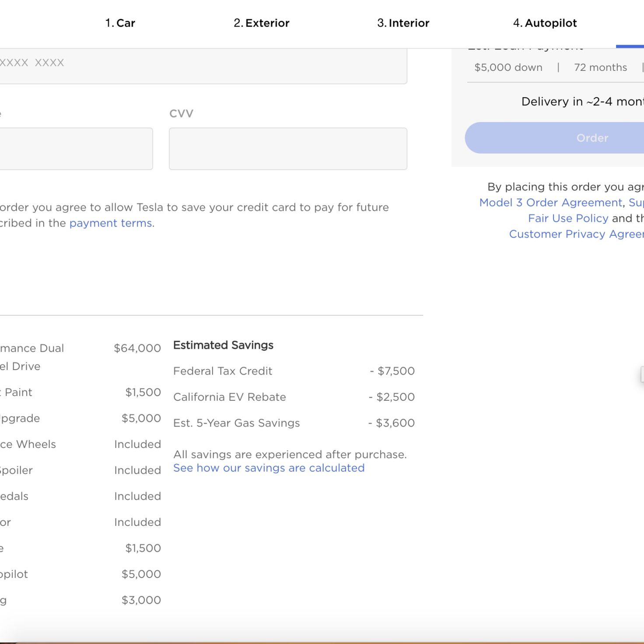Image resolution: width=644 pixels, height=644 pixels.
Task: Click the Delivery in 2-4 months text
Action: coord(583,101)
